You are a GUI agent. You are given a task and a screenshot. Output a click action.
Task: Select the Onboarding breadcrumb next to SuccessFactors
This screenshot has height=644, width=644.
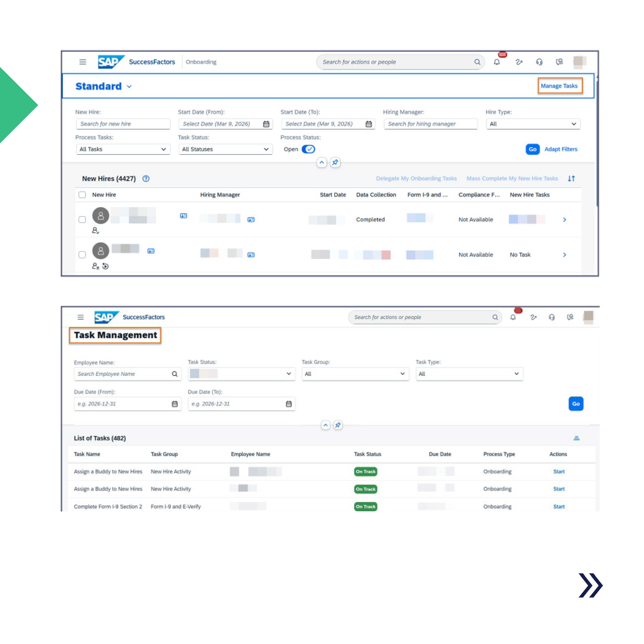201,62
